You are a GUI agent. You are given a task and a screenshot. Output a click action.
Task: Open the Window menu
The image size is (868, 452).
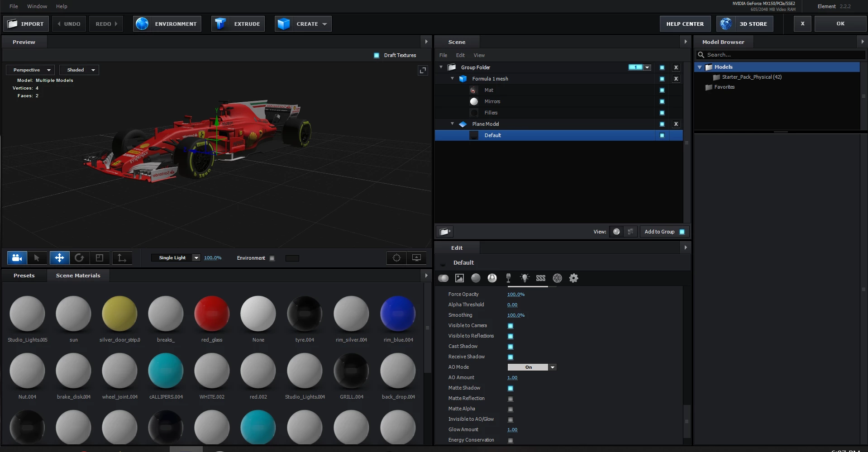tap(37, 6)
